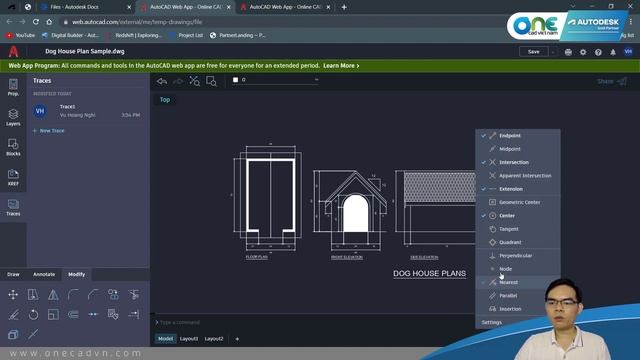Toggle Endpoint object snap
This screenshot has width=640, height=360.
coord(518,136)
